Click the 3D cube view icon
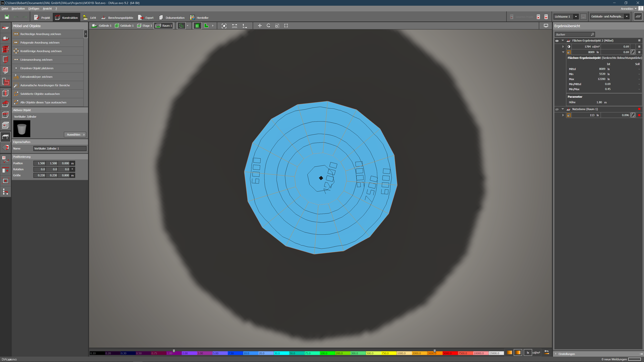The image size is (644, 362). tap(197, 26)
